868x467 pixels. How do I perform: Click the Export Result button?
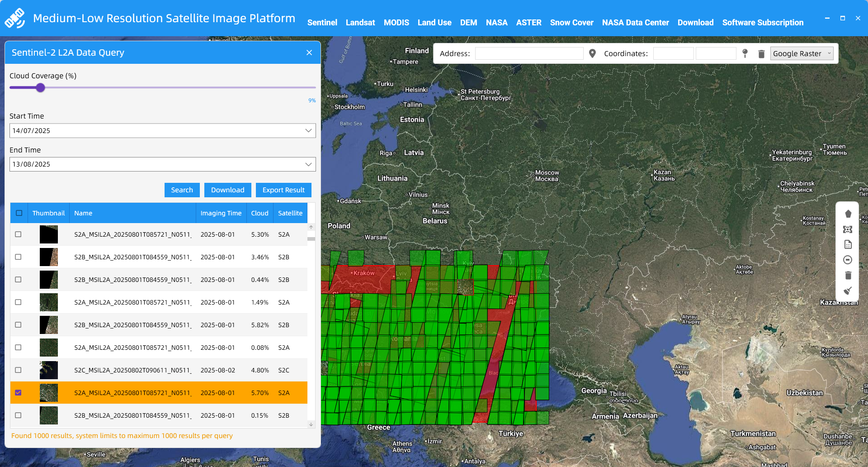[283, 190]
